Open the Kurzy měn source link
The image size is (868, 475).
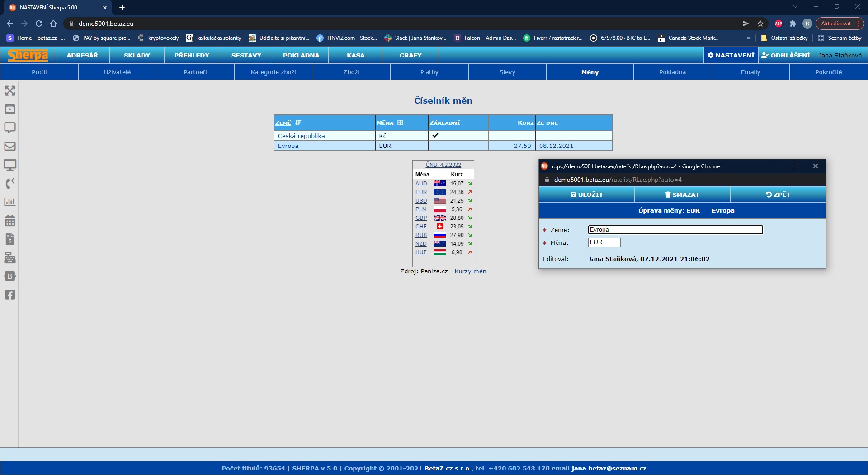pos(470,271)
